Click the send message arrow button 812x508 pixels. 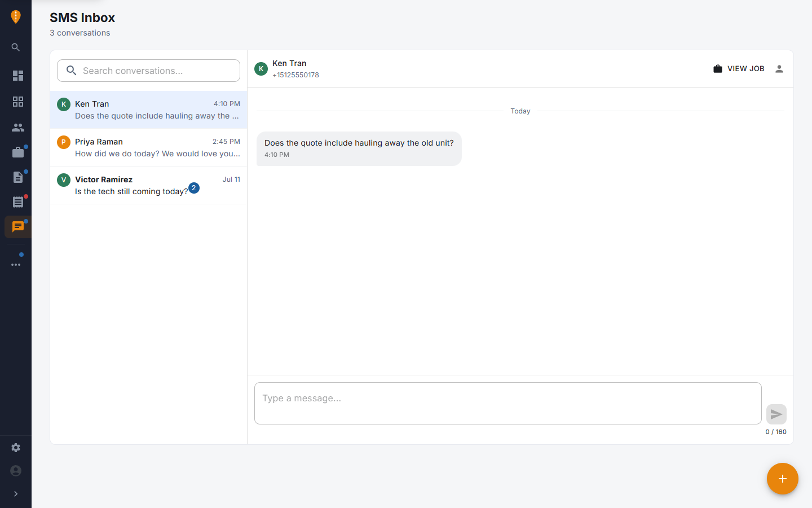(776, 414)
